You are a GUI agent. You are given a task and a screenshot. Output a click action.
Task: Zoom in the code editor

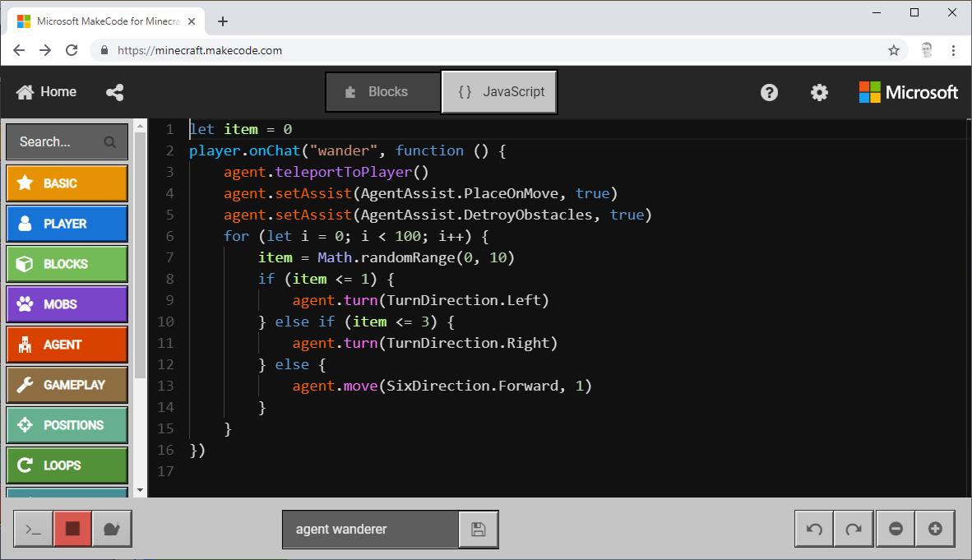click(x=935, y=529)
